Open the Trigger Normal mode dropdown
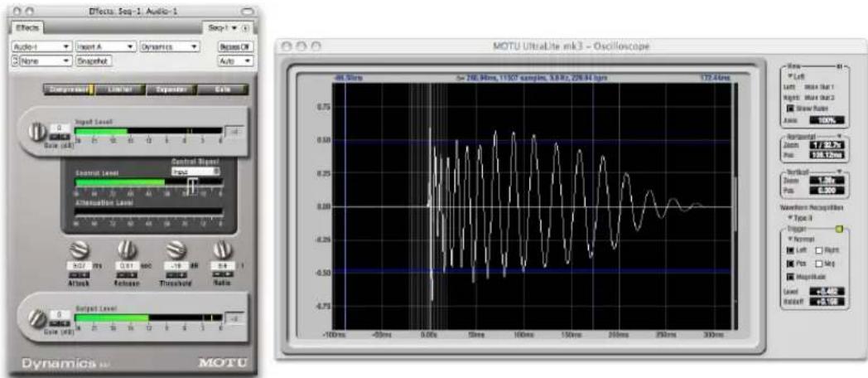 click(803, 240)
